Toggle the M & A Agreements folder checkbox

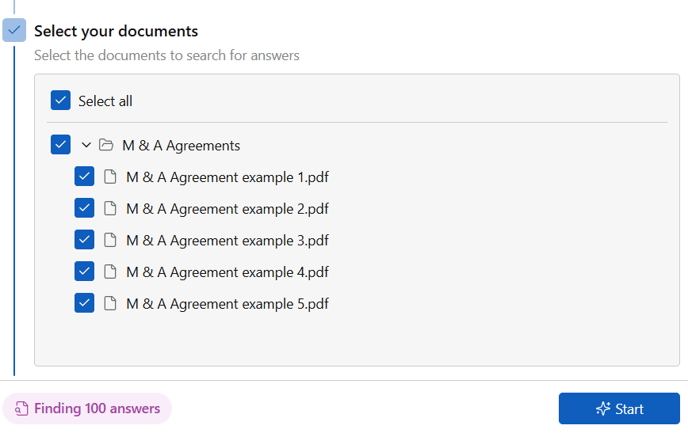point(61,144)
